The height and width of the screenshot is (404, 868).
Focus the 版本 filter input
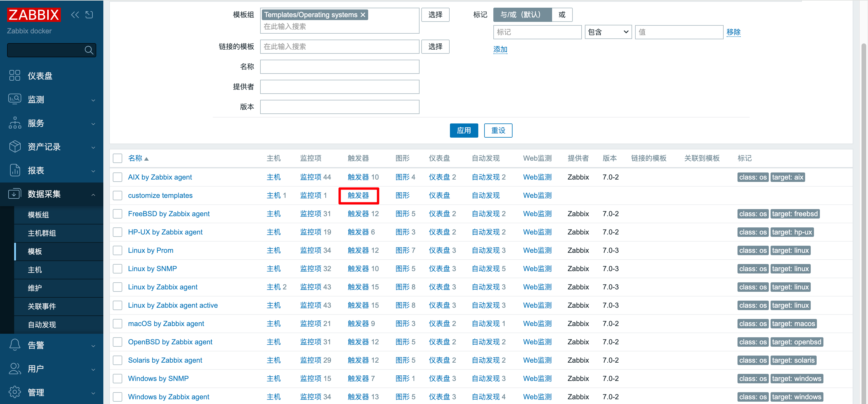340,107
